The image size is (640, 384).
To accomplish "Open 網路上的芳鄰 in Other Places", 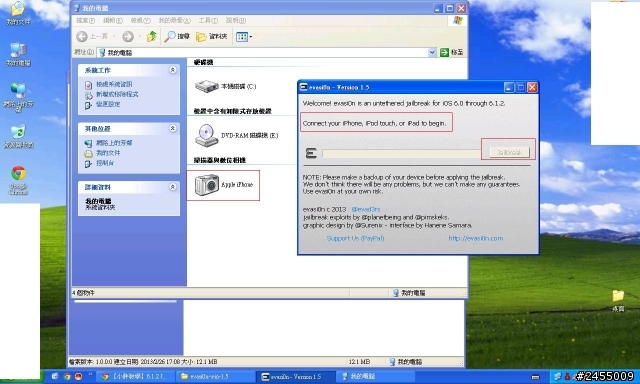I will pos(114,143).
